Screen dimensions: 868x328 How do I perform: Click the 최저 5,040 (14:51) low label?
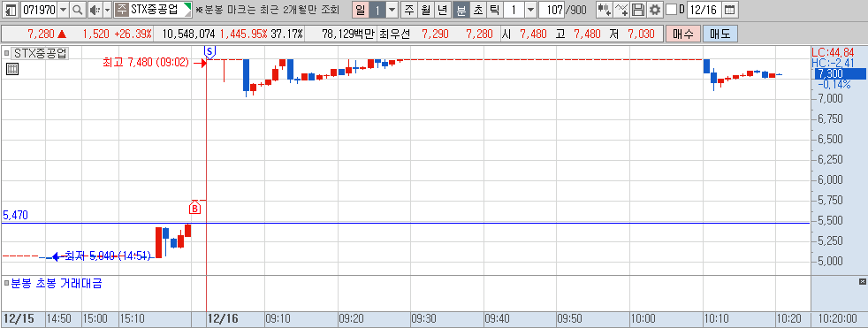[107, 256]
